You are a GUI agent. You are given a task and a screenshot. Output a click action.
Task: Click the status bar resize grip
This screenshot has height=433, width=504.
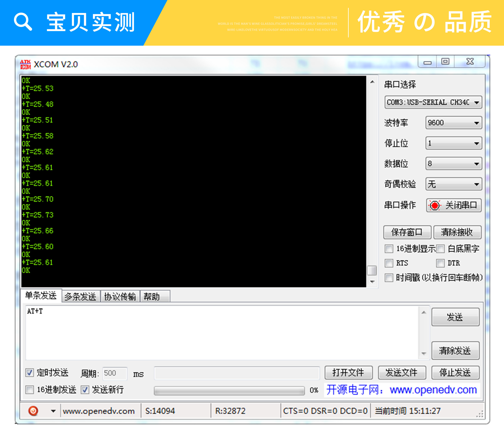coord(480,414)
